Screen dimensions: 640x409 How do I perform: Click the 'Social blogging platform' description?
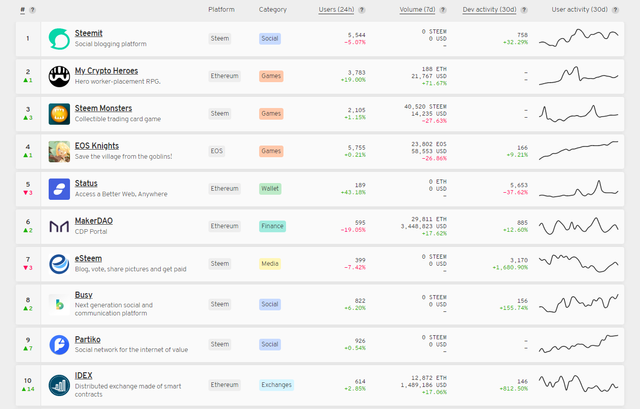pyautogui.click(x=111, y=44)
